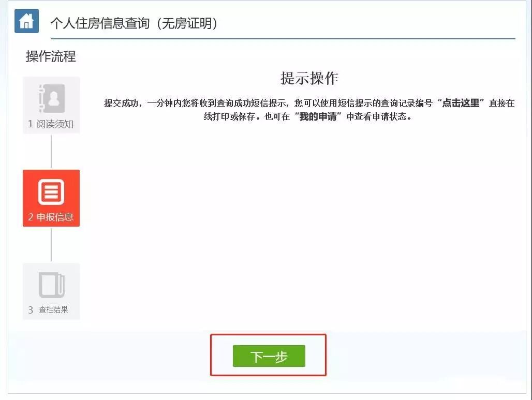532x400 pixels.
Task: Click the white document list icon in the red tile
Action: (51, 192)
